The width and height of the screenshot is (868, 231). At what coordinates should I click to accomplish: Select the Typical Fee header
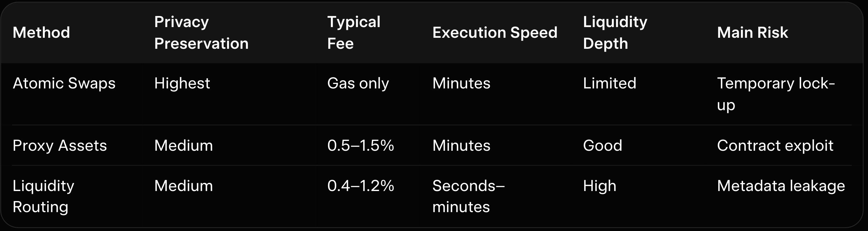click(354, 33)
